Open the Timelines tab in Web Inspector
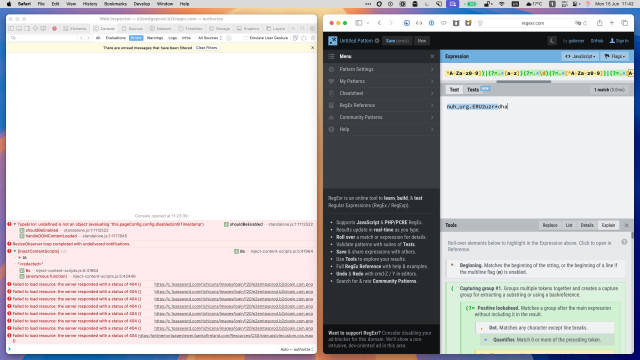 click(190, 29)
